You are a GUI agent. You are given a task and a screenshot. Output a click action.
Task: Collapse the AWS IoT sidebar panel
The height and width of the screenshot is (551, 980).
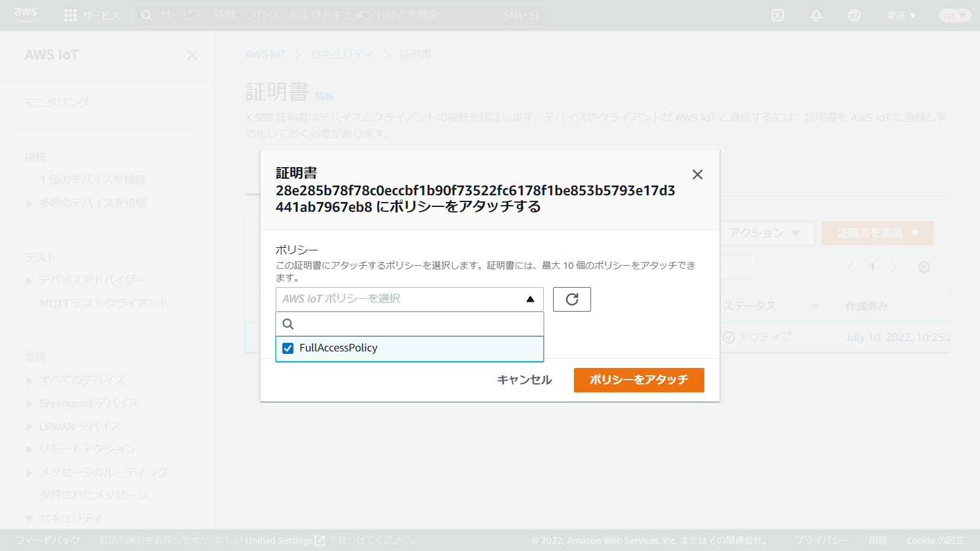(x=192, y=55)
